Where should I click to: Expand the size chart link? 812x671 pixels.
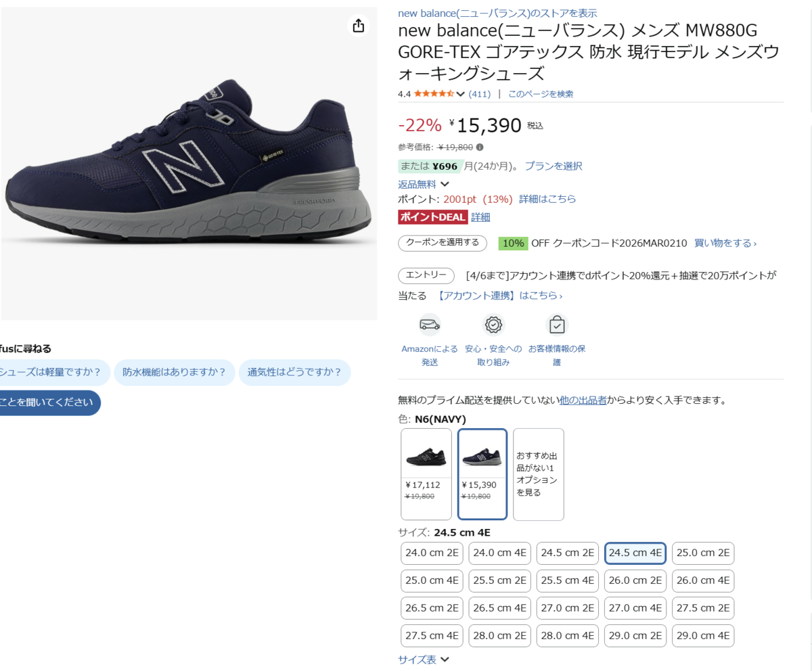424,660
